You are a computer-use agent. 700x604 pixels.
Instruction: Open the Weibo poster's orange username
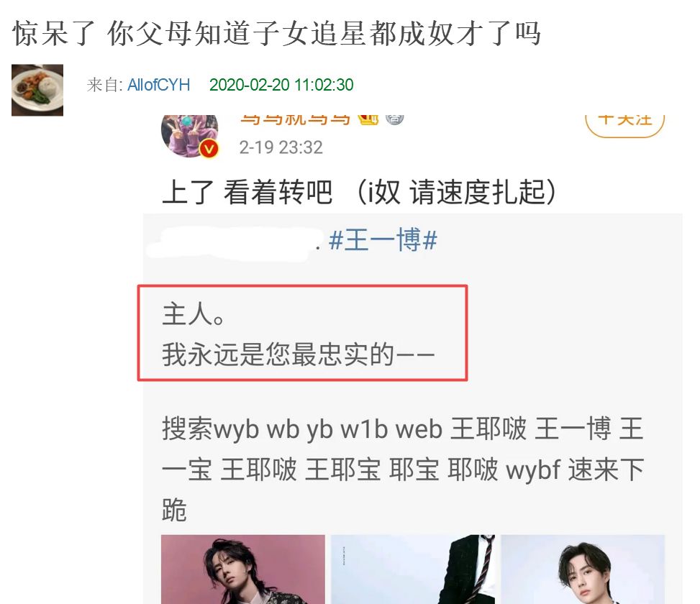coord(295,119)
